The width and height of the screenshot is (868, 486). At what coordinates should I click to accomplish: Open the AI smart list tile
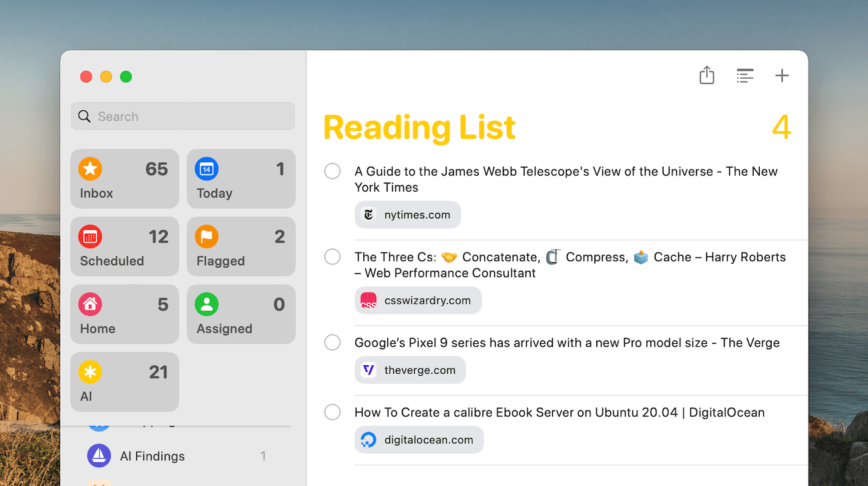124,382
